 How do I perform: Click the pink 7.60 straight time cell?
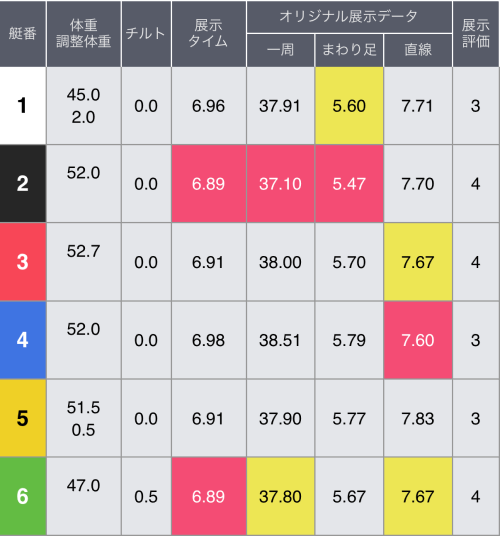(418, 340)
